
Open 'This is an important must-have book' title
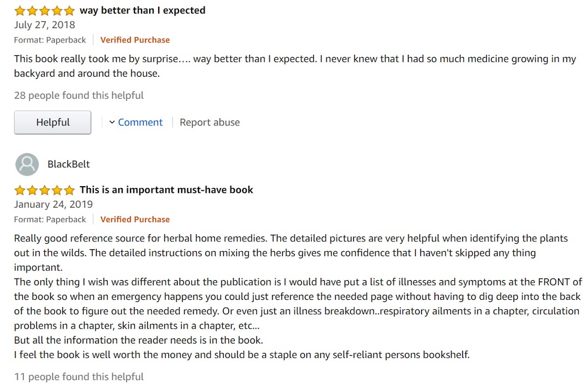click(x=166, y=190)
